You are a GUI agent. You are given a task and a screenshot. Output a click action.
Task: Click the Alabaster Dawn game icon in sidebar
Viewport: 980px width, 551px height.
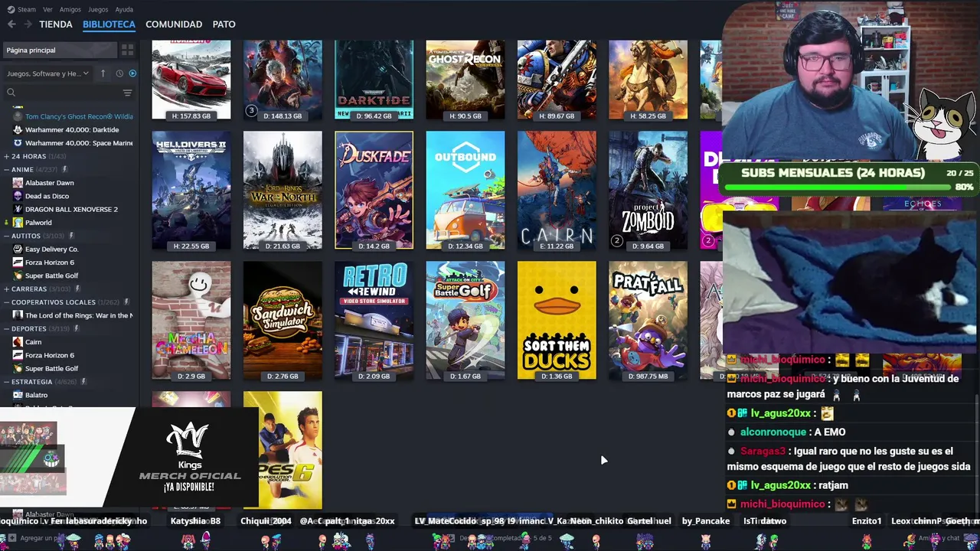tap(18, 183)
